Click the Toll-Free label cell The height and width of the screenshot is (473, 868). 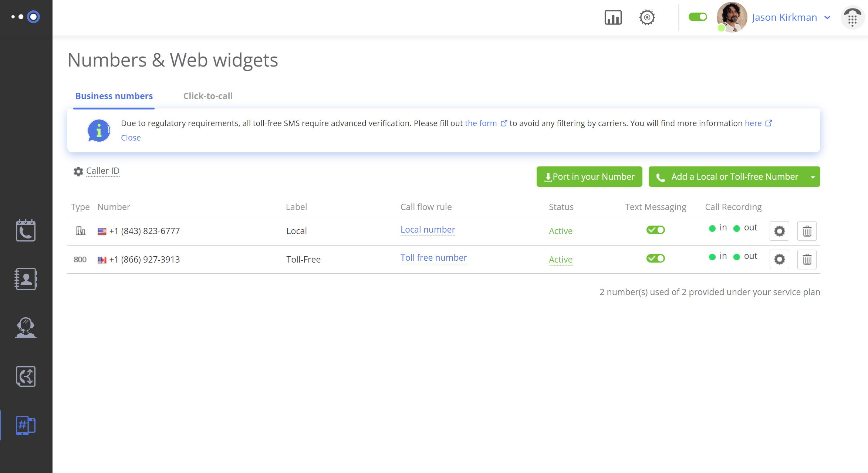click(x=303, y=260)
